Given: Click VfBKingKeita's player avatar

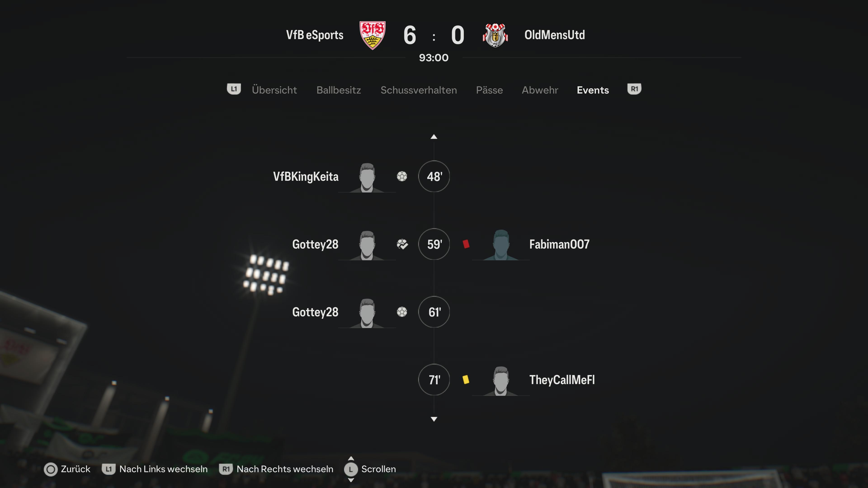Looking at the screenshot, I should 367,178.
